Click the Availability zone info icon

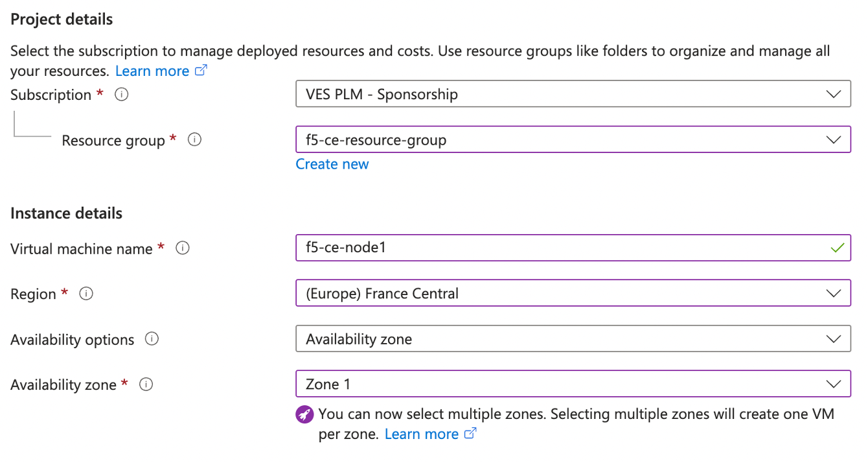tap(146, 384)
